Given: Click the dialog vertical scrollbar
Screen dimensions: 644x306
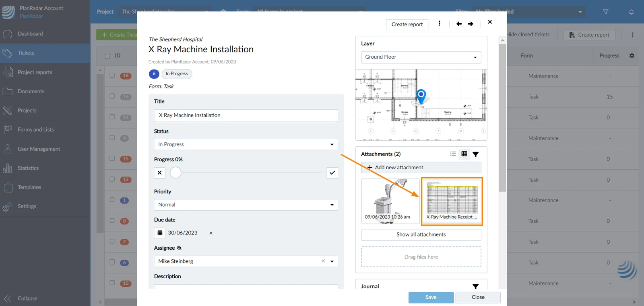Looking at the screenshot, I should click(x=502, y=118).
